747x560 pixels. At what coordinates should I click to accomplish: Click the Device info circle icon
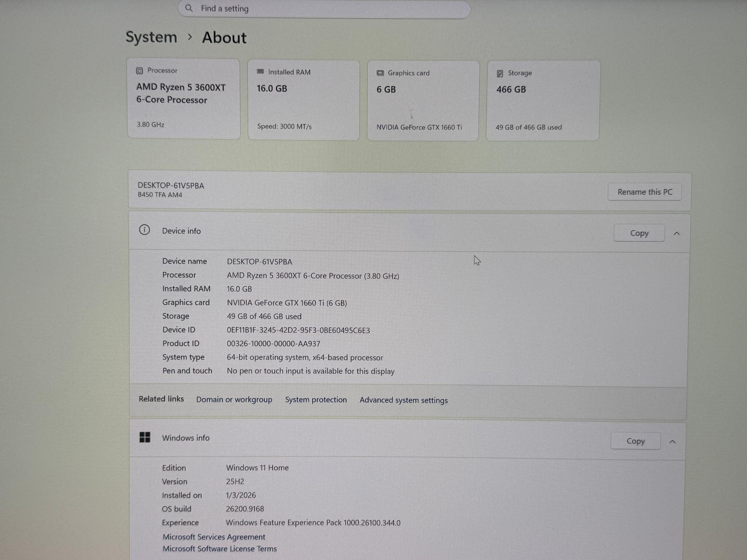[x=144, y=230]
